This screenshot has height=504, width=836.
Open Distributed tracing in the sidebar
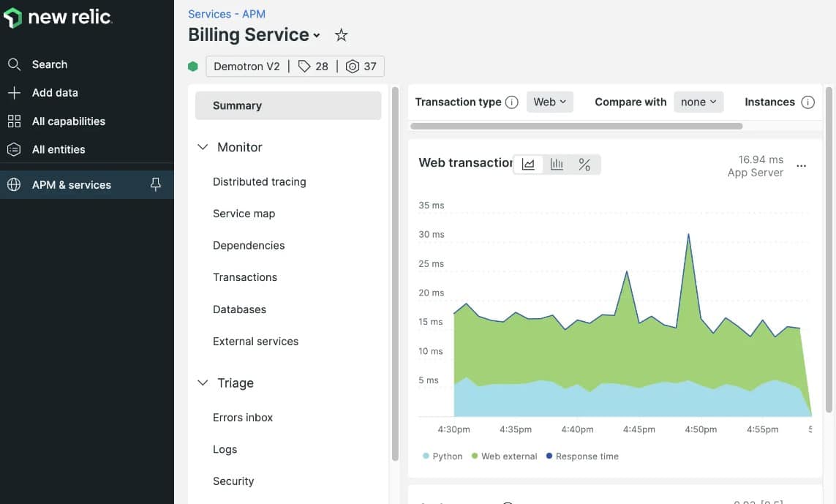click(x=259, y=182)
